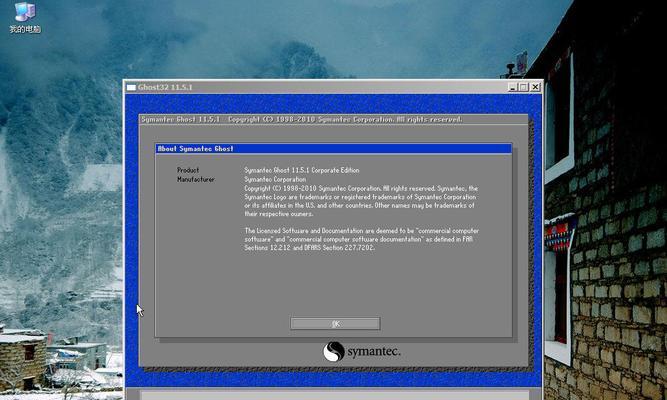Click the 'Product' label
667x400 pixels.
click(188, 170)
